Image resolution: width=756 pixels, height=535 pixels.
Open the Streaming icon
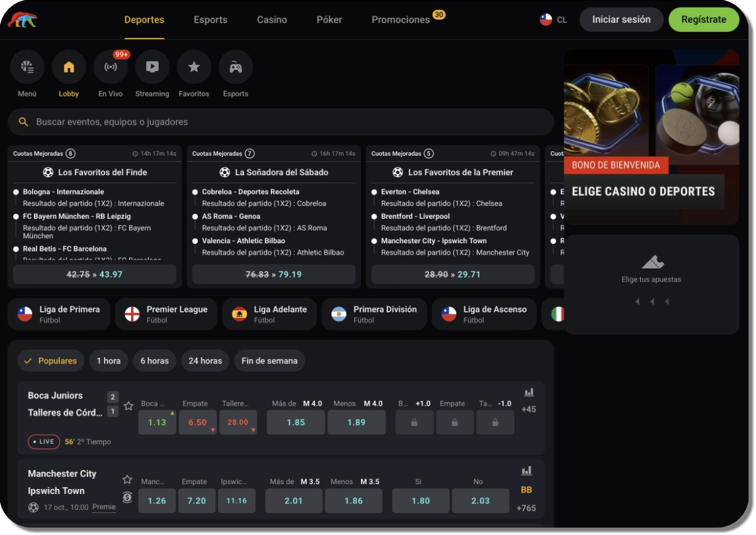(x=152, y=67)
